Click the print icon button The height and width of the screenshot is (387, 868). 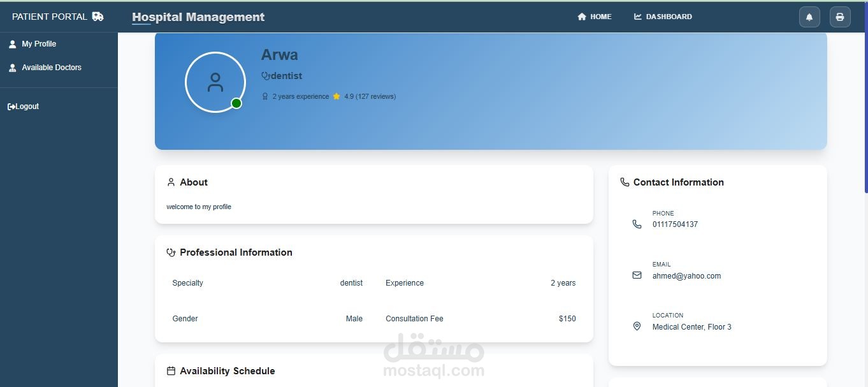pyautogui.click(x=840, y=17)
